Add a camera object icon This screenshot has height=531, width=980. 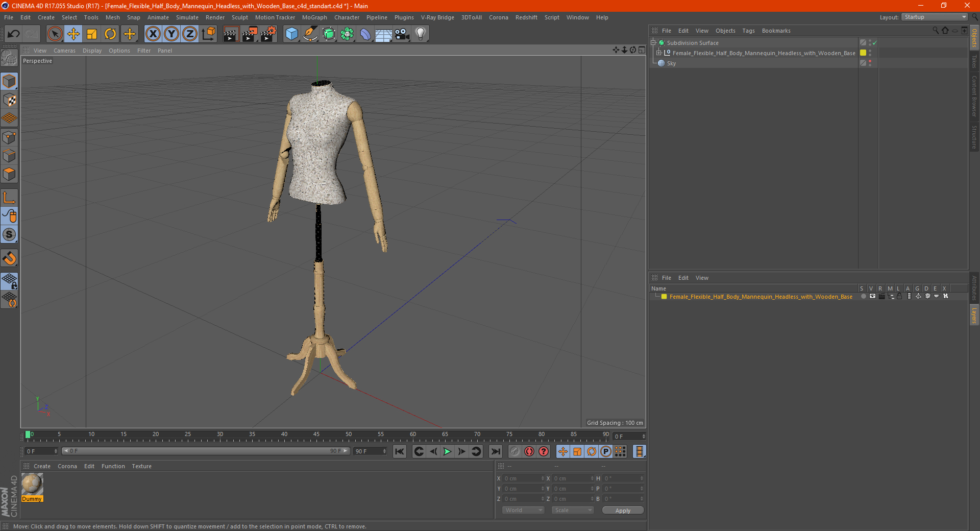click(x=402, y=34)
